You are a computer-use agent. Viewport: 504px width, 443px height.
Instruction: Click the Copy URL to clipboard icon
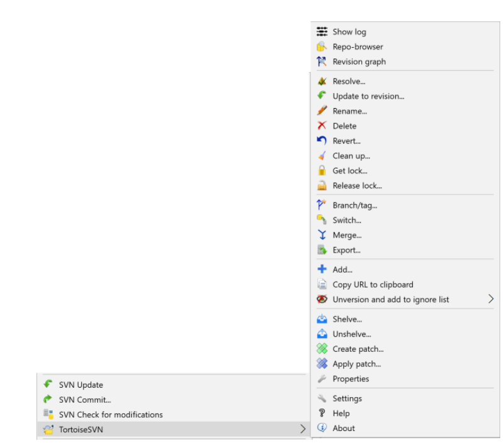coord(322,285)
